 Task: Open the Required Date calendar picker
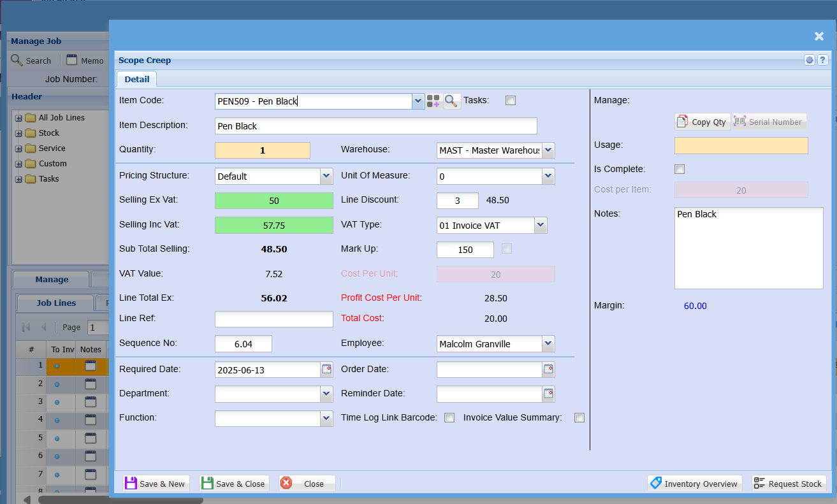(326, 370)
